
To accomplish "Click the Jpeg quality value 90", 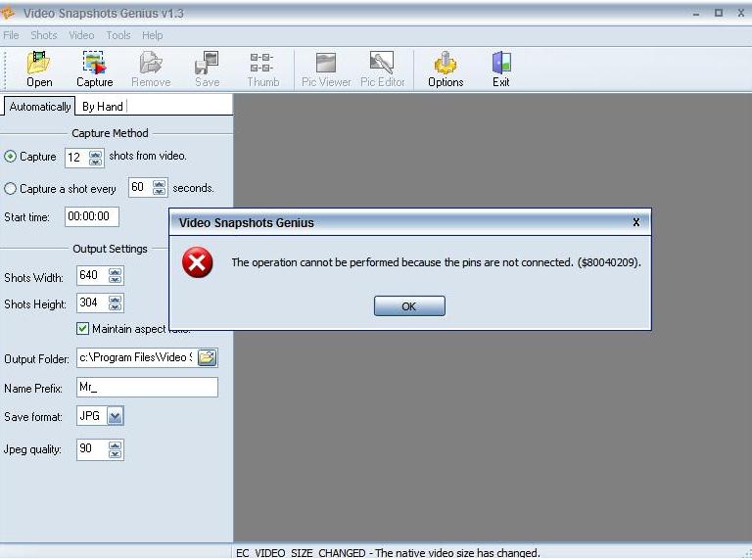I will (85, 448).
